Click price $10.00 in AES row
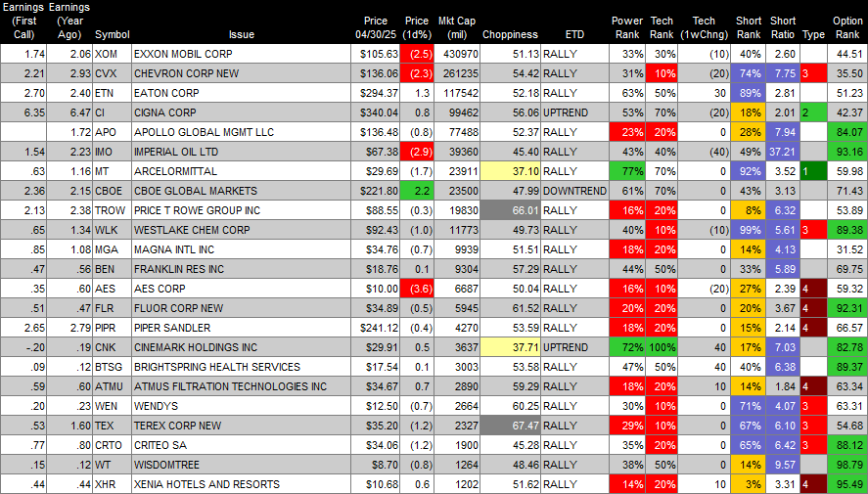 [382, 289]
